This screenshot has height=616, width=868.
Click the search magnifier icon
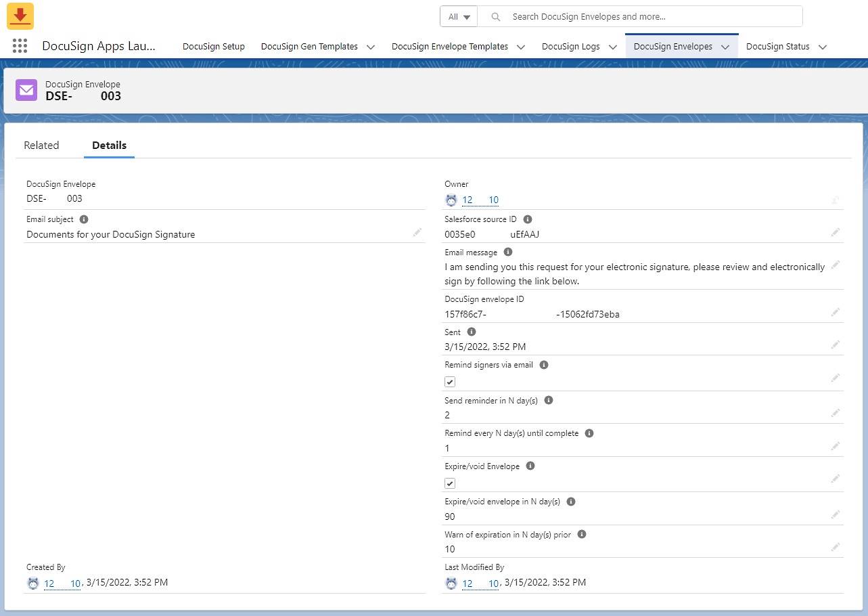click(495, 16)
